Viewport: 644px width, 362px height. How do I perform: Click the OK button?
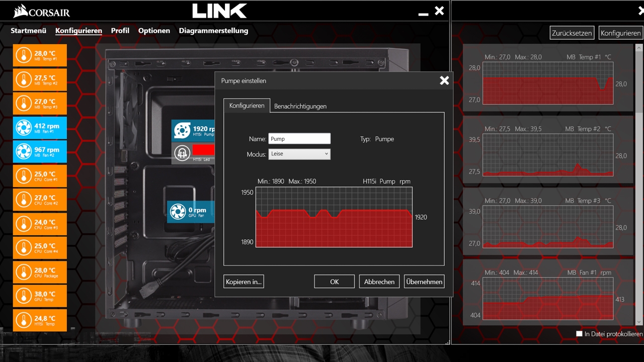click(334, 282)
